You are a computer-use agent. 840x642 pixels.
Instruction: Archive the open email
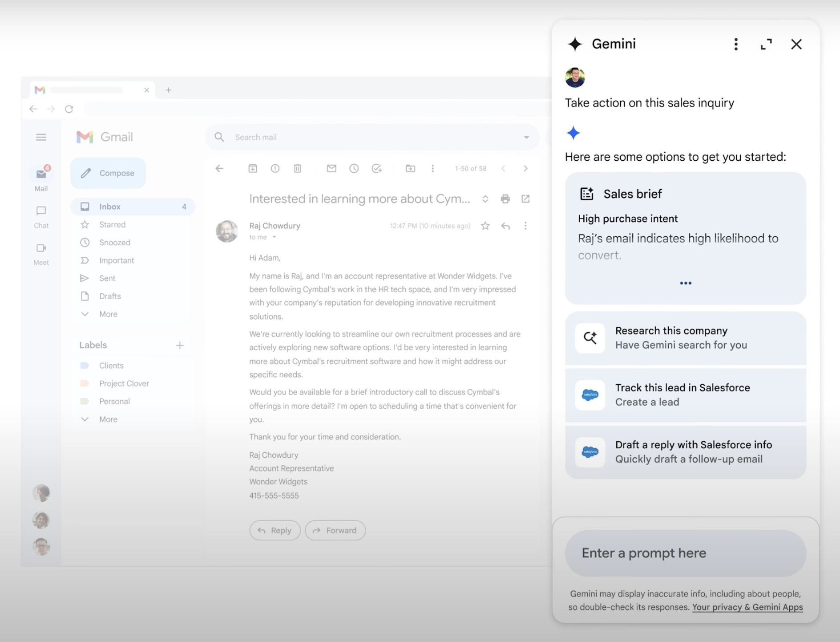pyautogui.click(x=253, y=168)
